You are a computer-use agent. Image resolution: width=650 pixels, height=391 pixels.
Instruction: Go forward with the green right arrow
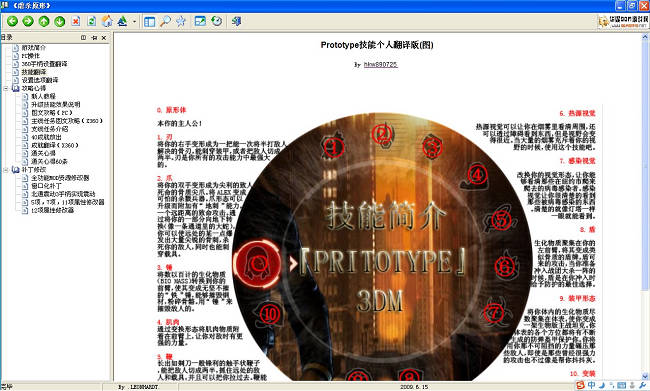pyautogui.click(x=28, y=21)
